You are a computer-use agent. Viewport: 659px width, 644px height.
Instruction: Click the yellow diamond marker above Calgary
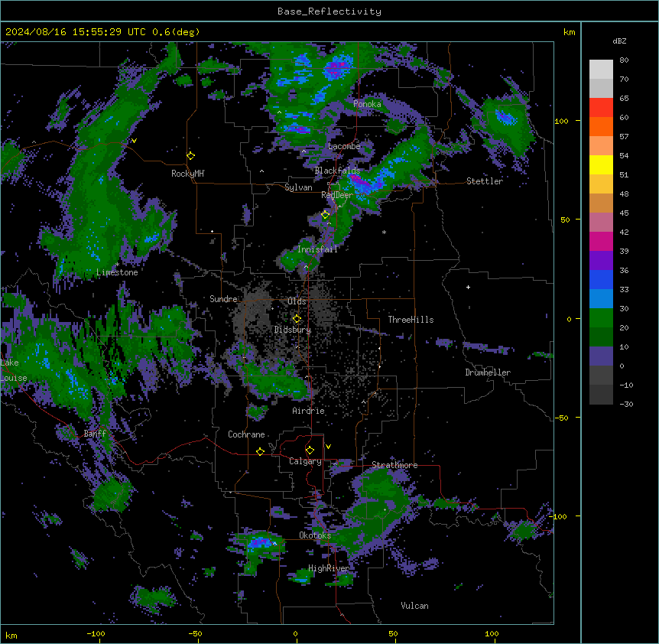tap(310, 450)
